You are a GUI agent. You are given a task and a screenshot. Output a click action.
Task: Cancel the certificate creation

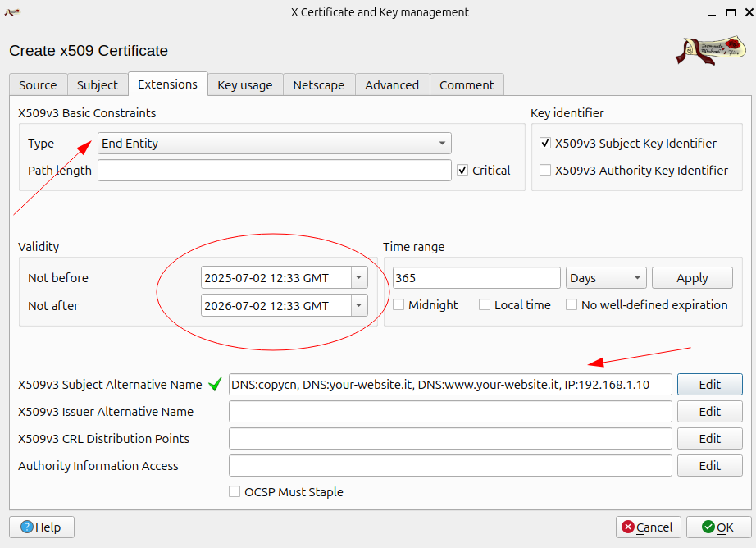pyautogui.click(x=648, y=527)
